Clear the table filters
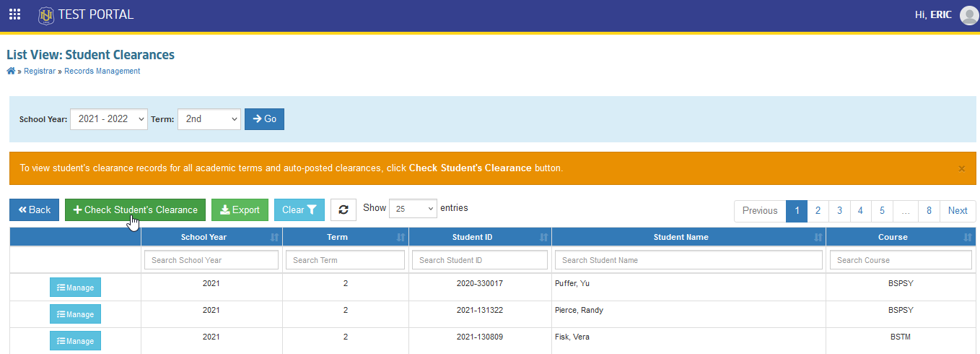 coord(299,210)
